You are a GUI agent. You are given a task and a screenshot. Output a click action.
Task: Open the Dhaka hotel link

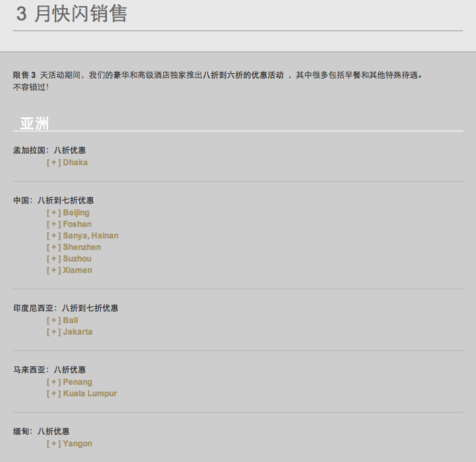[x=75, y=163]
